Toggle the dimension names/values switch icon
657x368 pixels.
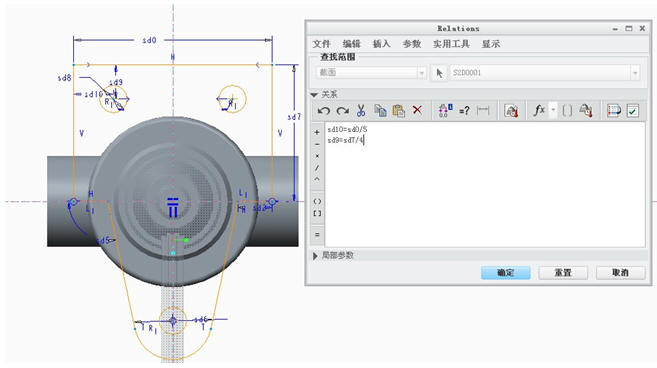coord(444,111)
